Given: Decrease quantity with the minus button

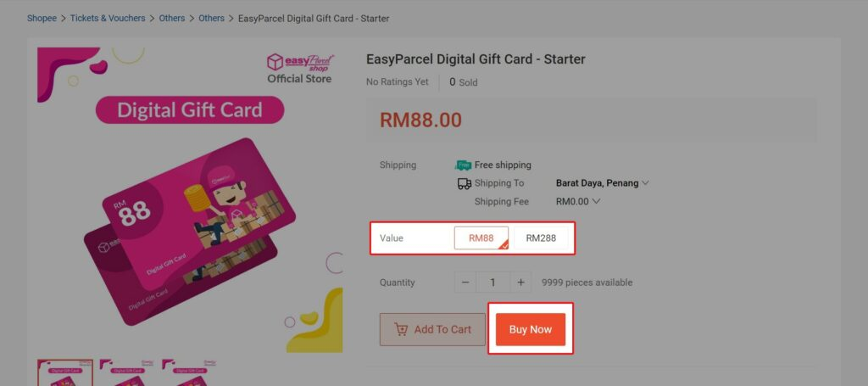Looking at the screenshot, I should pos(465,283).
